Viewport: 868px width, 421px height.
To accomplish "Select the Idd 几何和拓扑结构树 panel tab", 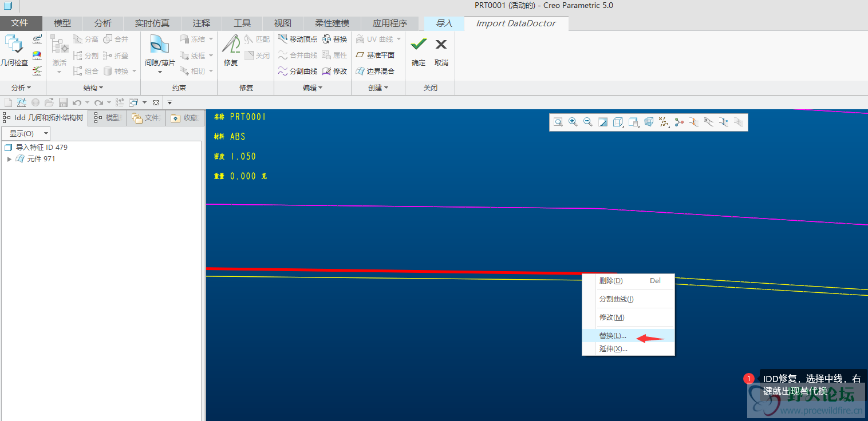I will (44, 118).
